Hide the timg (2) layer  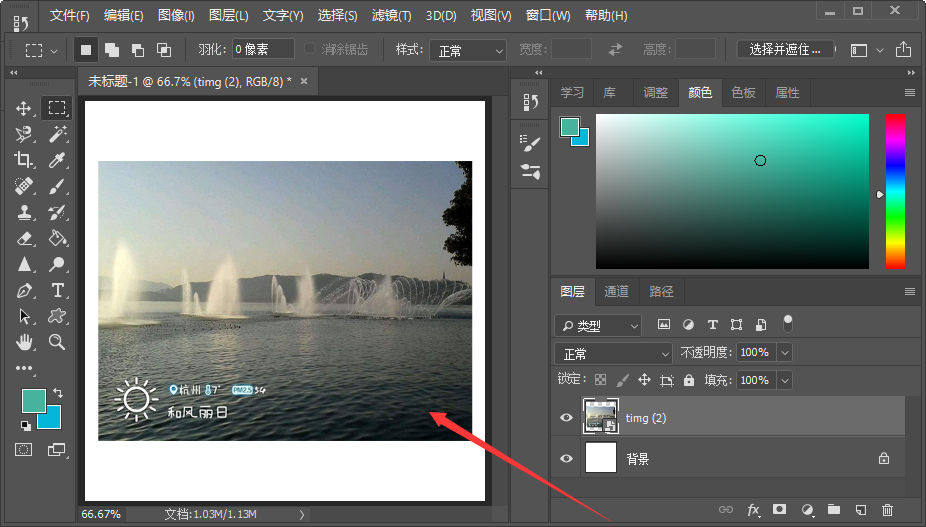coord(567,418)
